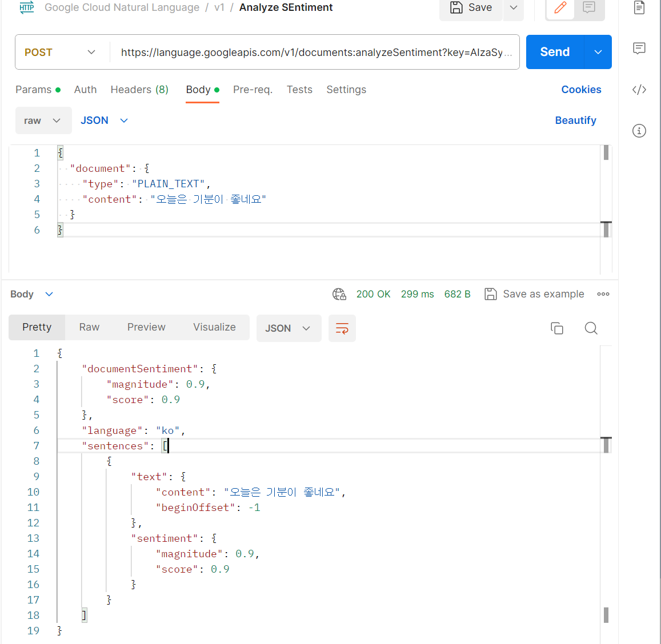The image size is (661, 644).
Task: Select the request Body tab
Action: pyautogui.click(x=202, y=90)
